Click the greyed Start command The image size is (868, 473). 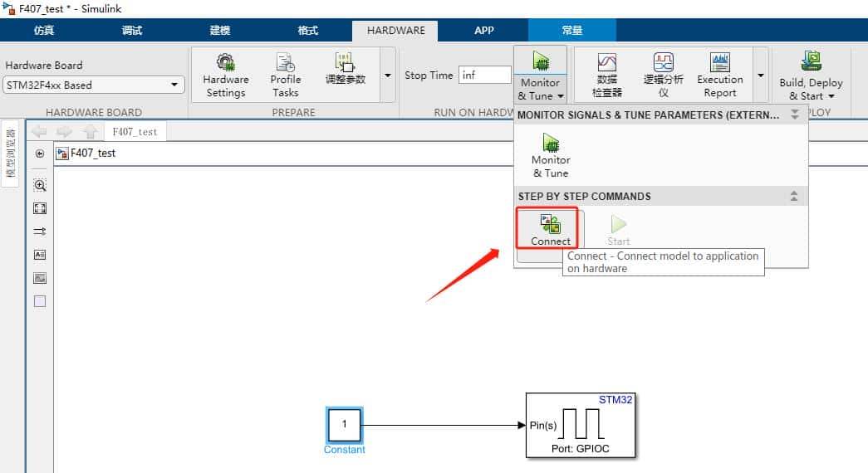(618, 230)
